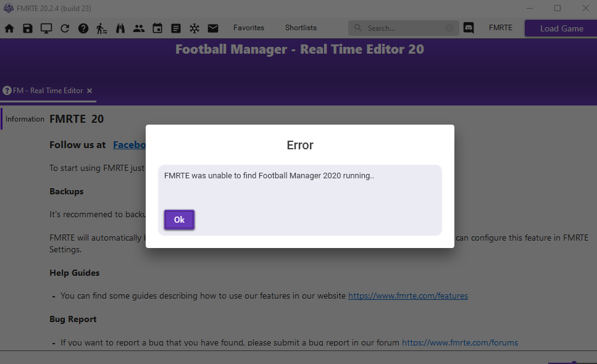Open the Shortlists menu
The image size is (597, 364).
point(301,28)
